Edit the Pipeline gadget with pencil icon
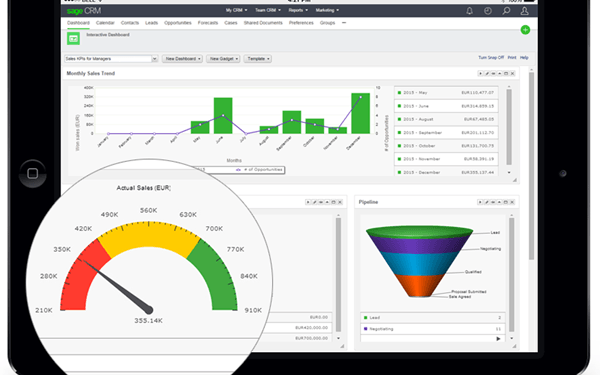Viewport: 600px width, 375px height. [487, 202]
